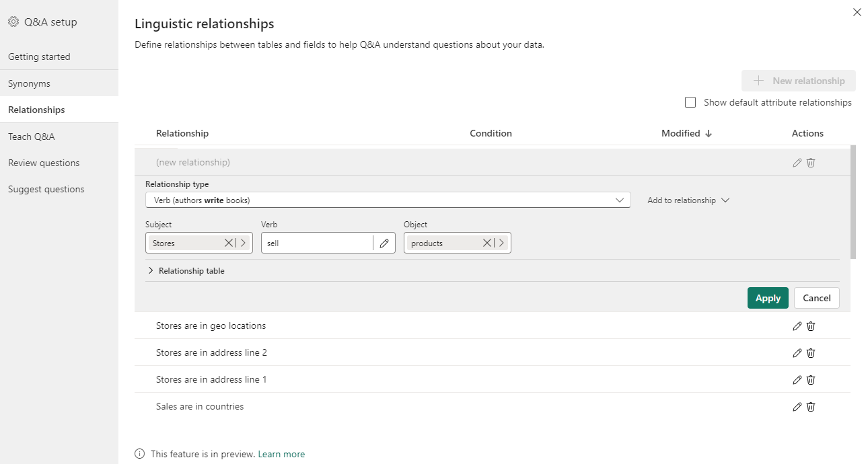Click pencil icon for 'Stores are in address line 2'
The height and width of the screenshot is (464, 868).
[797, 353]
